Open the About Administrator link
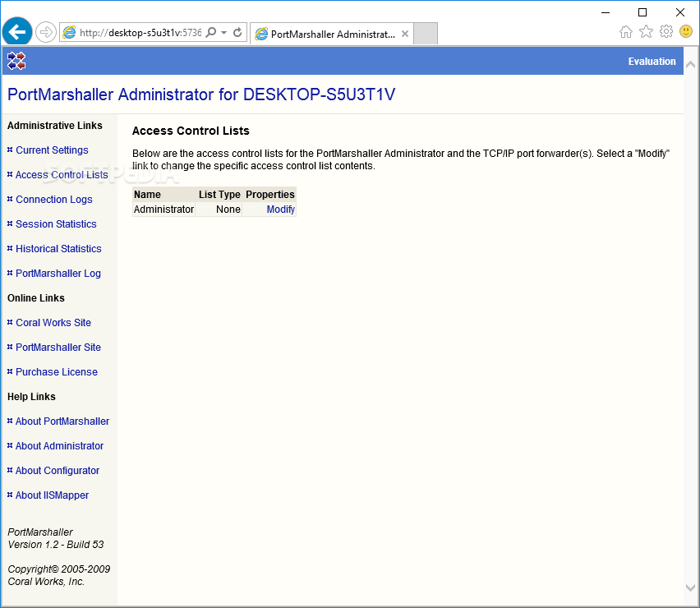This screenshot has width=700, height=608. 59,445
